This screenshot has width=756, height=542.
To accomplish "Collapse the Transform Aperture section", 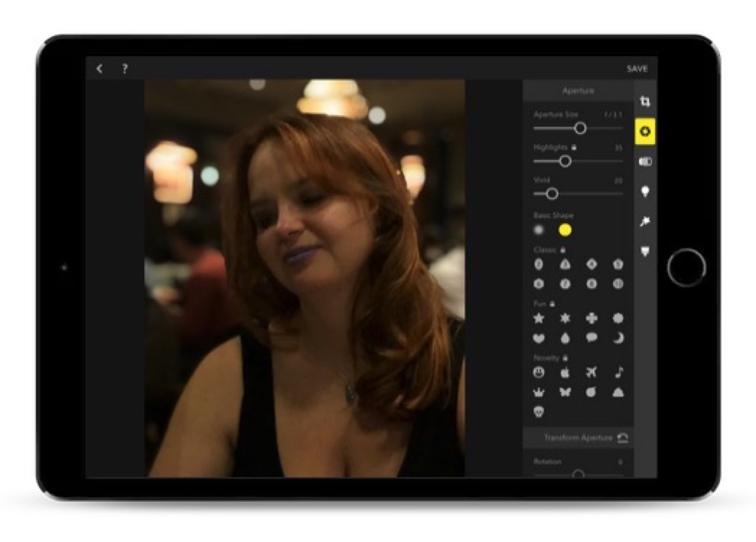I will (623, 438).
